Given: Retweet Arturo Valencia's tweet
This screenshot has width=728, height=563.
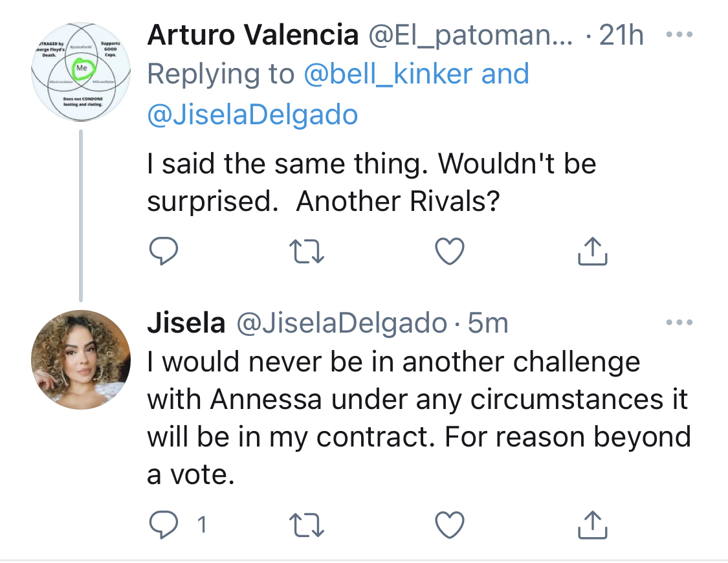Looking at the screenshot, I should (x=307, y=251).
